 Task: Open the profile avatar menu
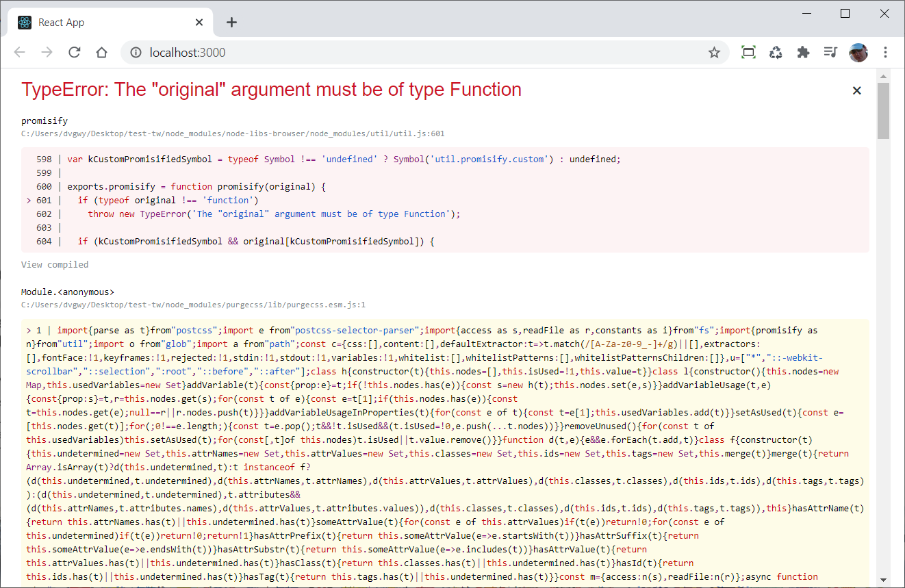(858, 52)
